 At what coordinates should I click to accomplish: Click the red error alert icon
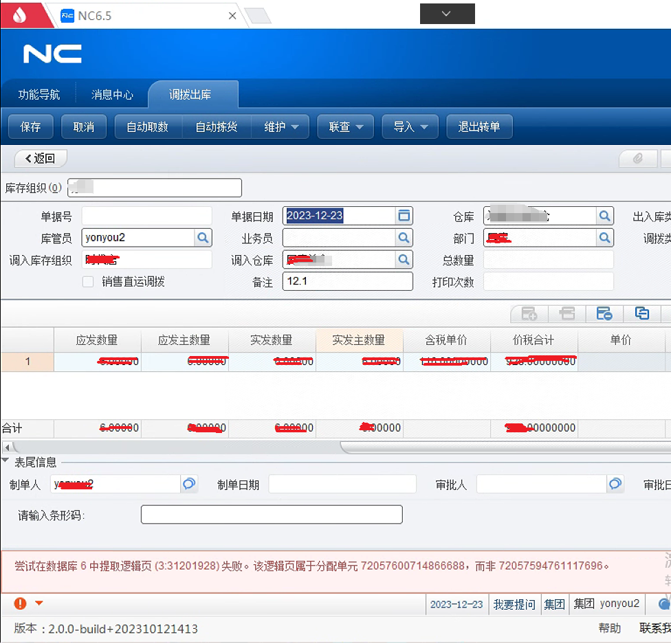coord(21,603)
